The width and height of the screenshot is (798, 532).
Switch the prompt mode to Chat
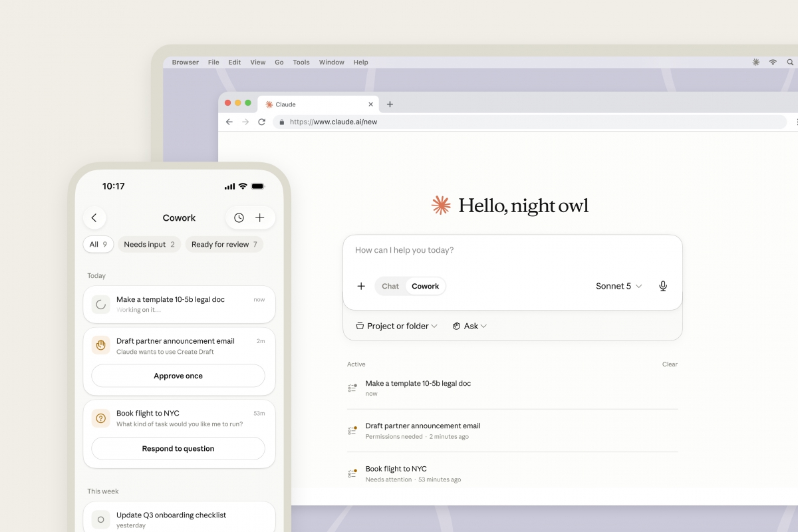point(390,286)
